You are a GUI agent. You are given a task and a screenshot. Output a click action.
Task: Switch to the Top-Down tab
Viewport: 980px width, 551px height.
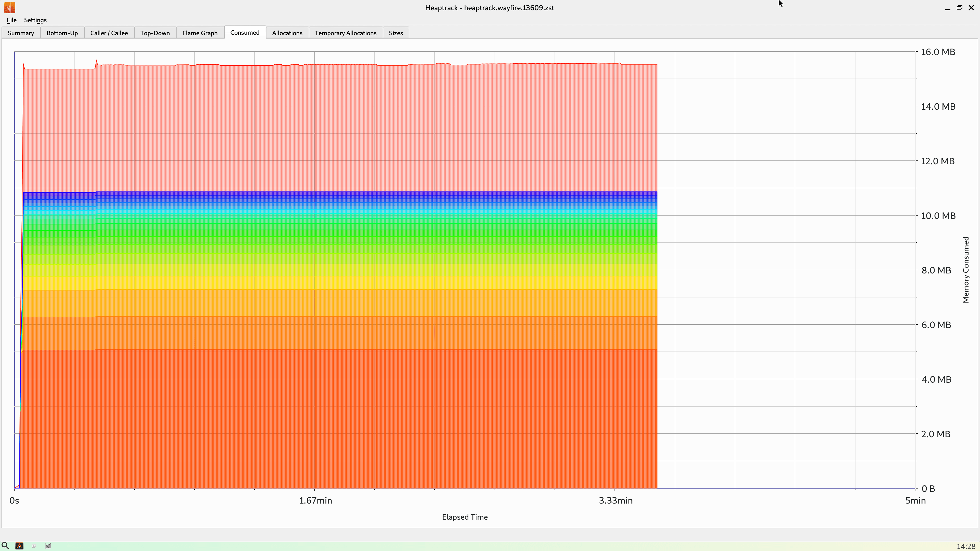(155, 33)
